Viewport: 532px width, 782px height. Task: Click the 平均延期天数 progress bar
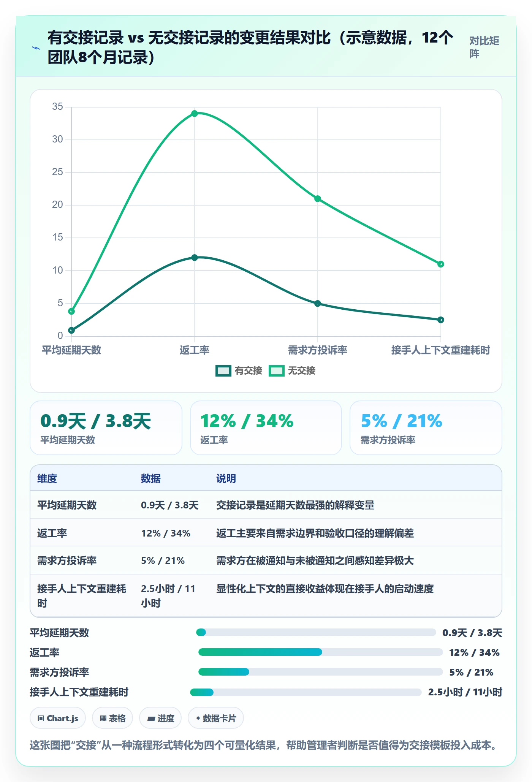coord(316,632)
